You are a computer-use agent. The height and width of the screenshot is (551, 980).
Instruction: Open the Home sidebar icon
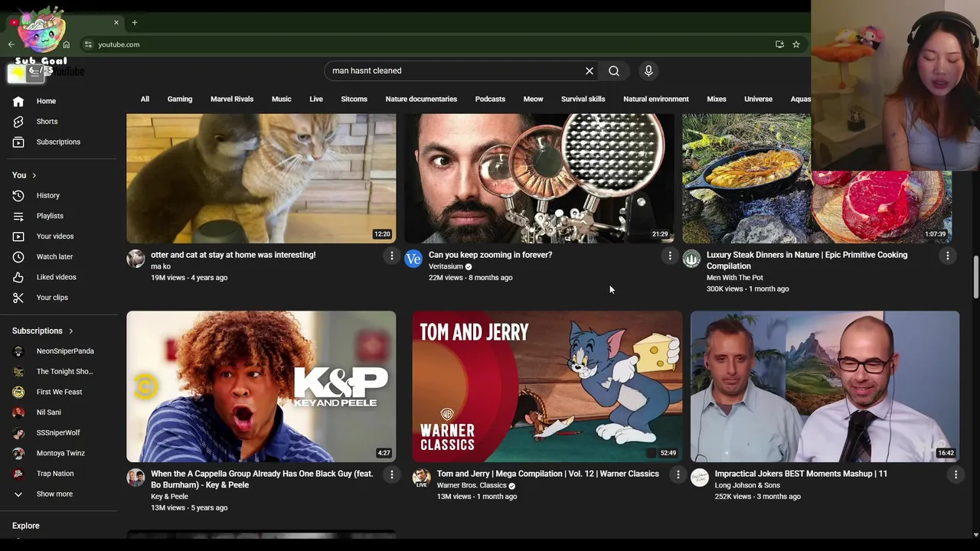[18, 101]
